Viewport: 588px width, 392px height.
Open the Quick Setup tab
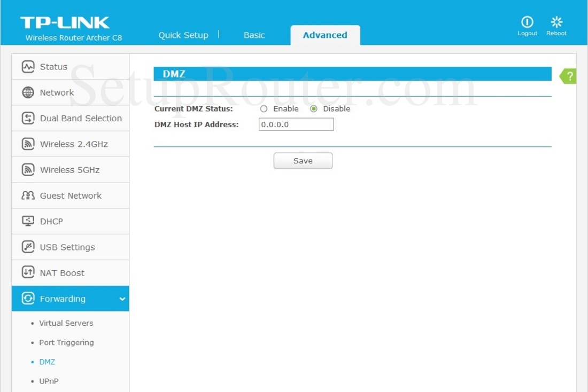pyautogui.click(x=183, y=35)
